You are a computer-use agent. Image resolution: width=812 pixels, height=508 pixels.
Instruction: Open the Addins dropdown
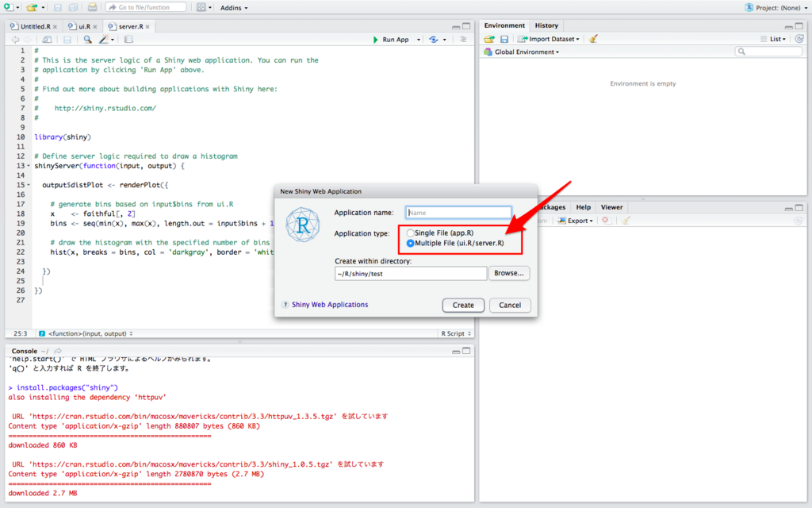(234, 8)
